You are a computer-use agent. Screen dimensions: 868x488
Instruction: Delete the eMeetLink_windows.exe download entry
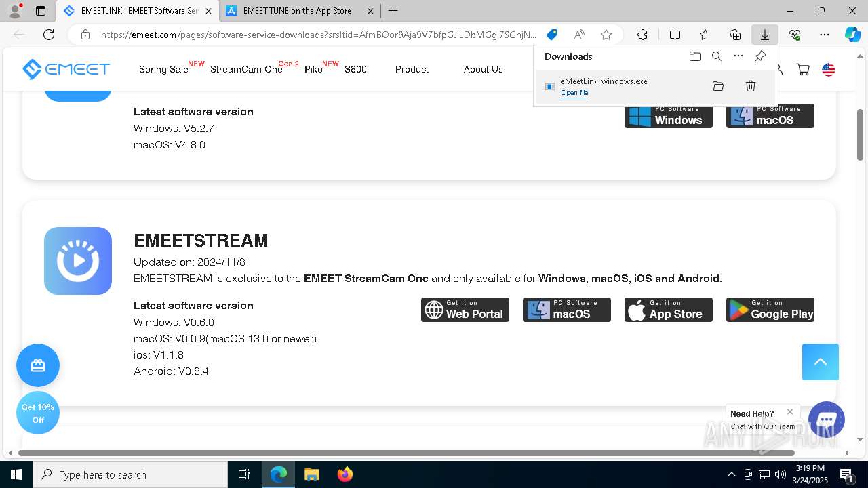tap(751, 86)
